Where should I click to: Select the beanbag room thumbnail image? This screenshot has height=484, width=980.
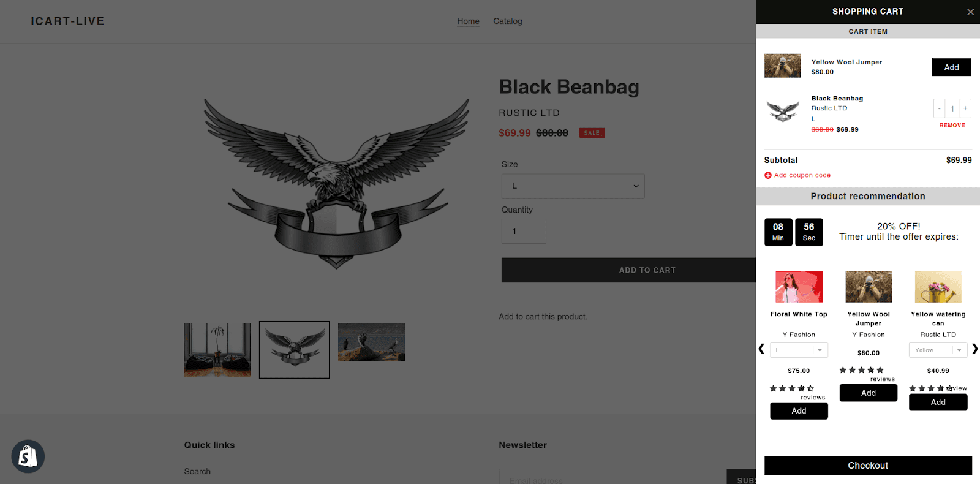tap(217, 350)
